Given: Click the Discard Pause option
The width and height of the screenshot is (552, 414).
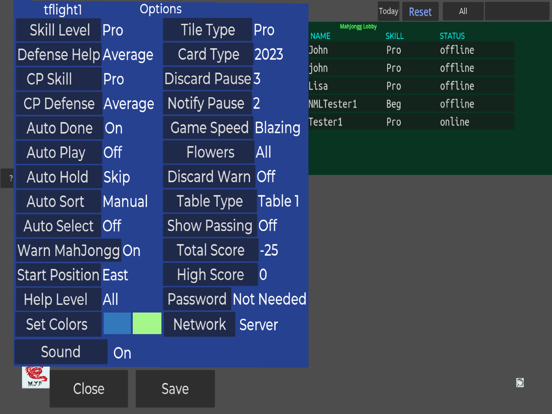Looking at the screenshot, I should pos(208,79).
